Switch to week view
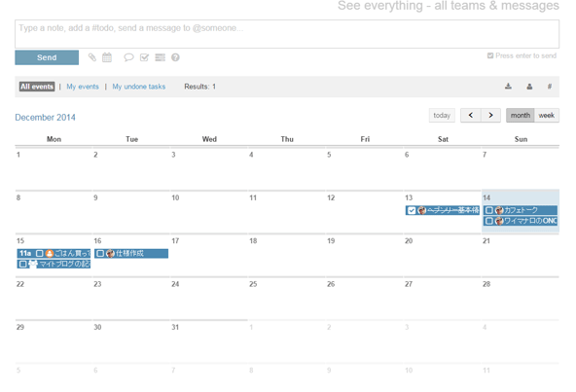This screenshot has width=576, height=392. click(x=547, y=116)
